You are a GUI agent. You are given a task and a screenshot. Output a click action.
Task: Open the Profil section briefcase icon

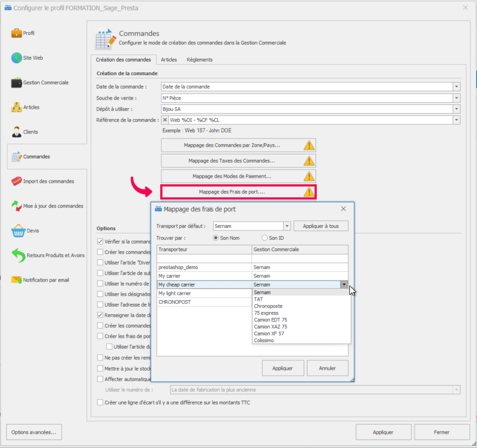click(x=16, y=33)
